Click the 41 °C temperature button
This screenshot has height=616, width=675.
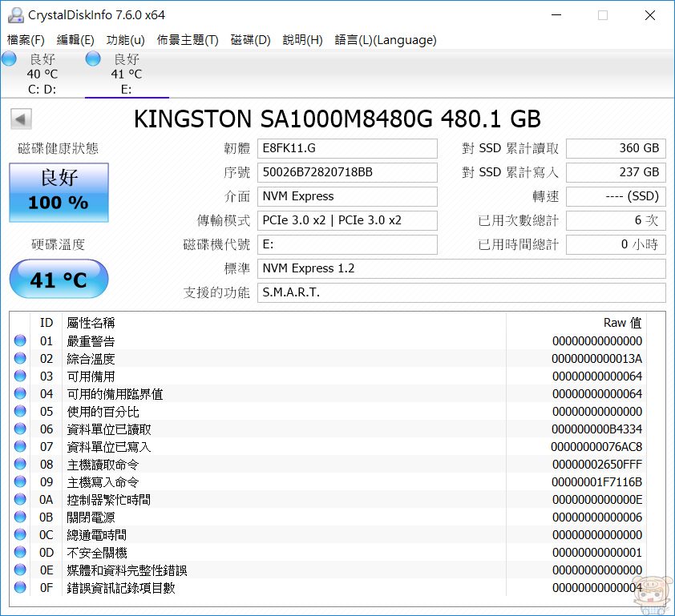pos(59,280)
